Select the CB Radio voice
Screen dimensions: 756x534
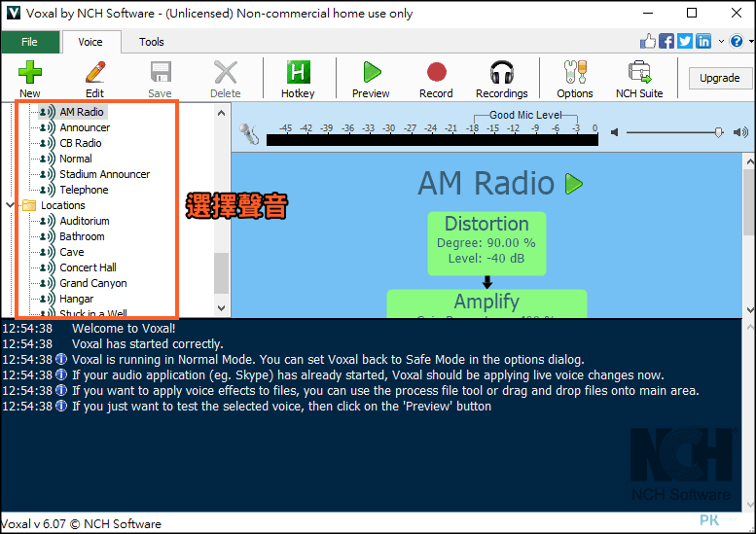click(81, 143)
